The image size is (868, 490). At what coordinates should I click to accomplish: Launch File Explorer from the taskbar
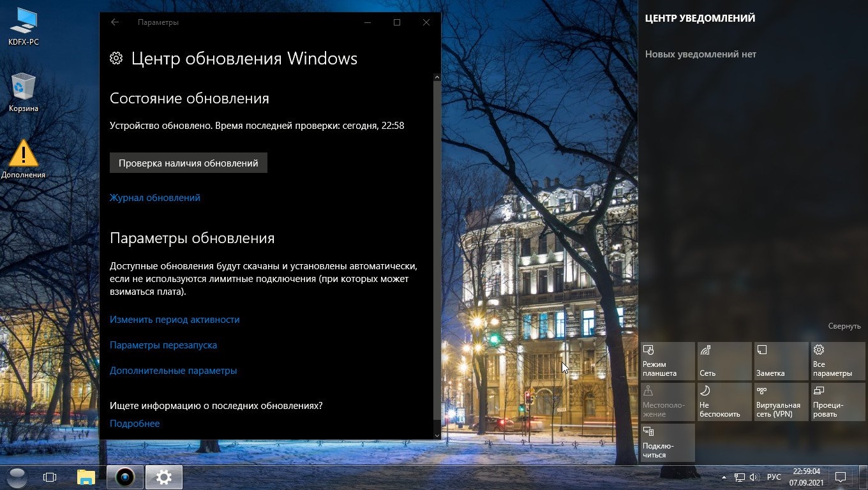[x=86, y=477]
